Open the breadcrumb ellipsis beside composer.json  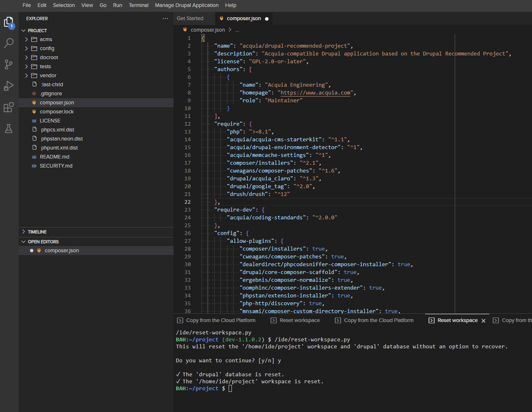tap(237, 30)
